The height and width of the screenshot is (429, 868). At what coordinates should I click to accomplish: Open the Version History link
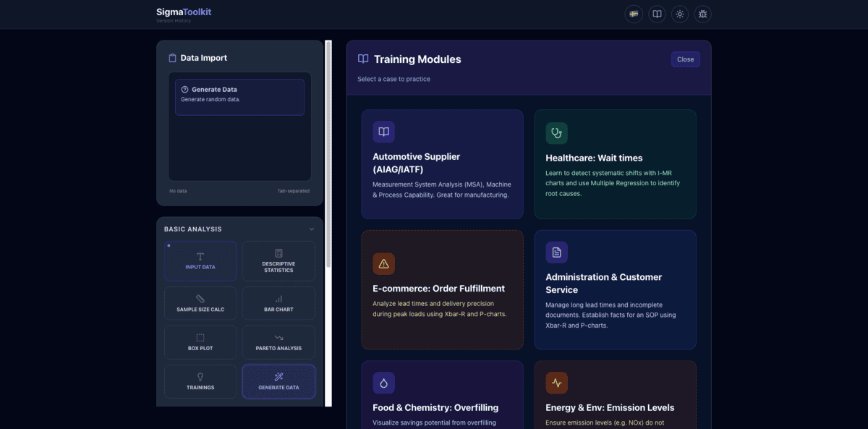174,21
